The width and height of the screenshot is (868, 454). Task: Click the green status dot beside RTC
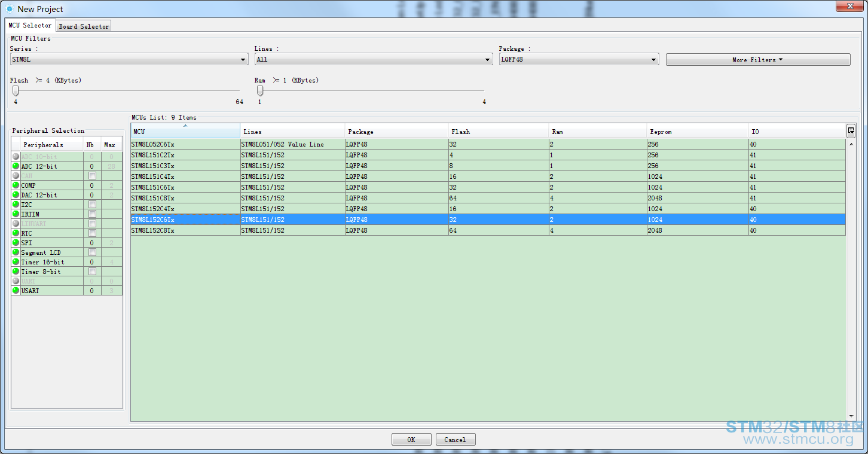coord(16,233)
